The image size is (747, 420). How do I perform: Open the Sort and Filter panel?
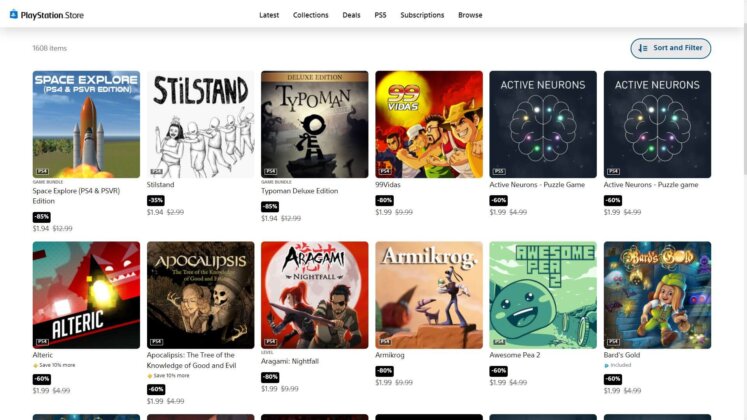670,48
